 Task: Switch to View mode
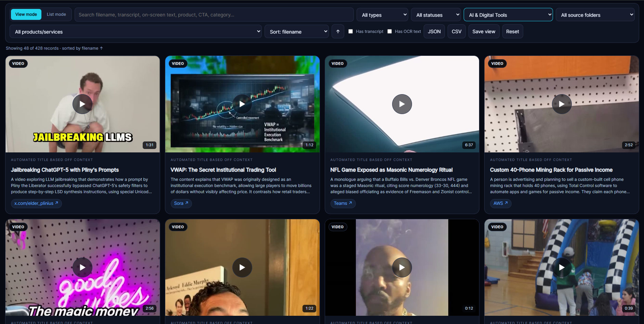tap(26, 14)
